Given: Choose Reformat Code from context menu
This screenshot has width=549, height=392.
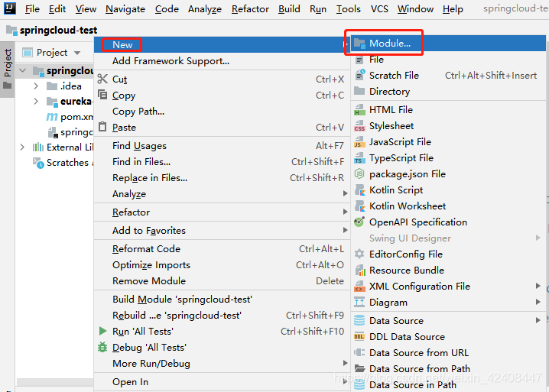Looking at the screenshot, I should pos(146,249).
